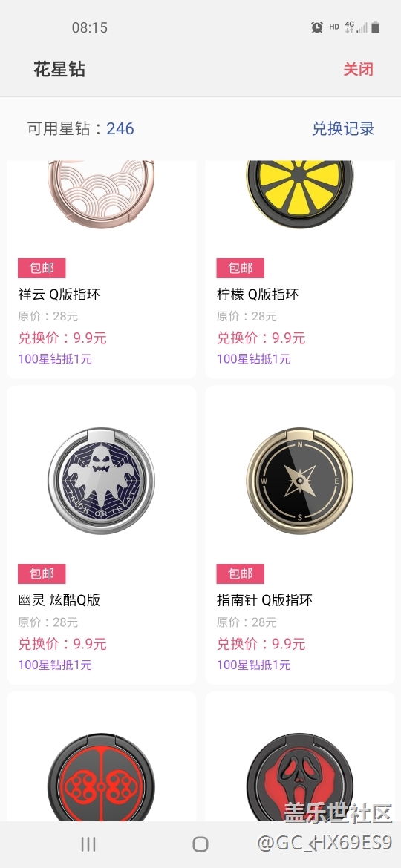Tap the Android home navigation button

pos(200,844)
